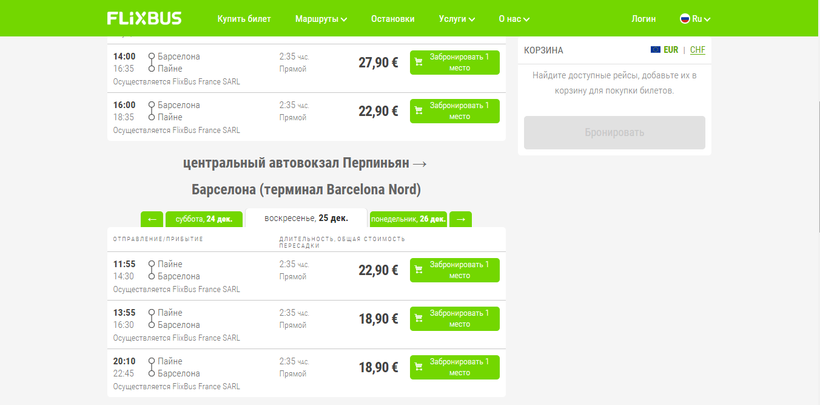Expand the О нас dropdown menu

point(513,19)
